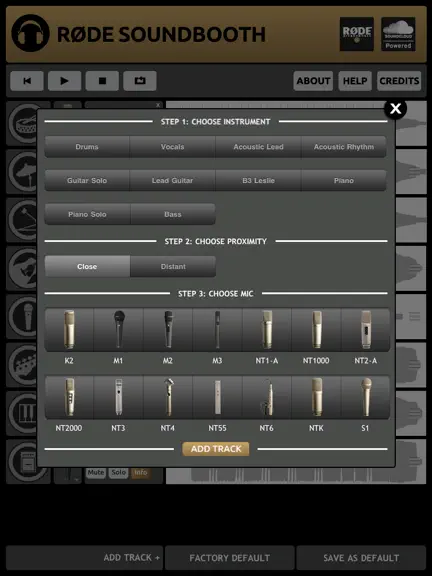
Task: Open Info for the bottom track
Action: (x=141, y=473)
